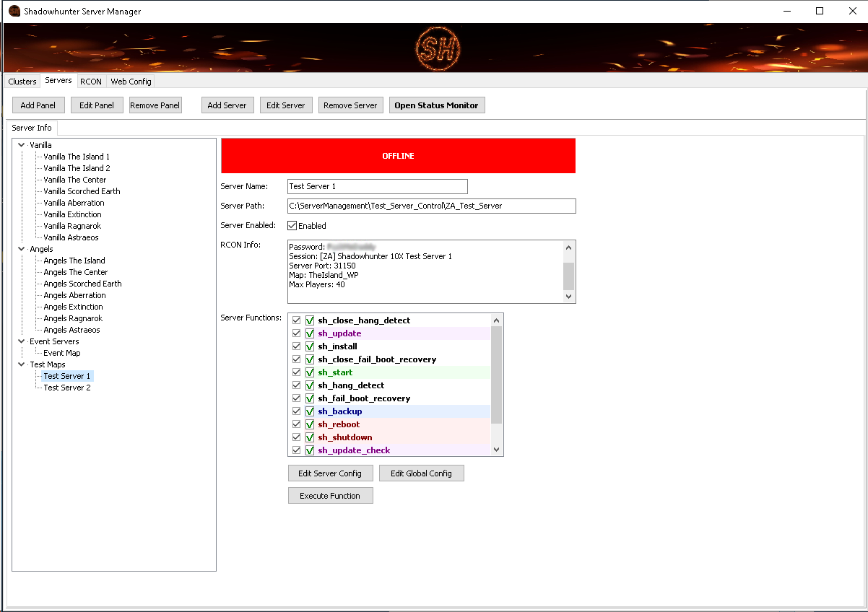Click the Open Status Monitor button
The image size is (868, 612).
(x=436, y=105)
